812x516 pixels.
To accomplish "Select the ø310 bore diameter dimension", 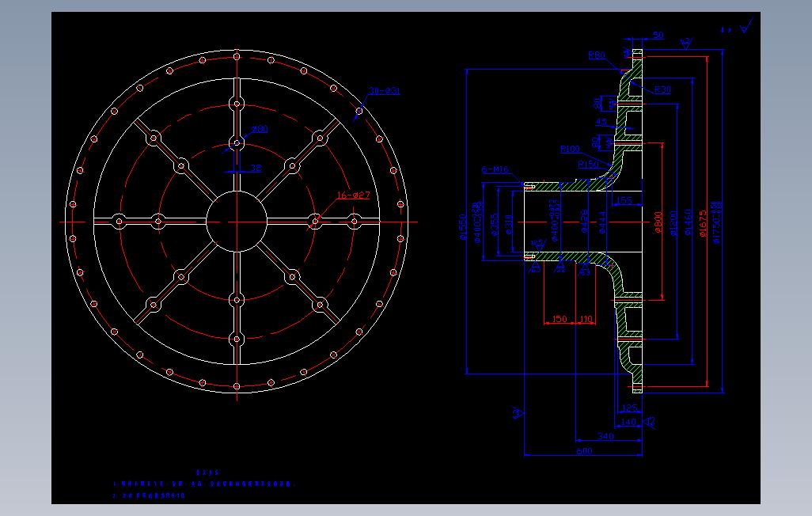I will [509, 225].
